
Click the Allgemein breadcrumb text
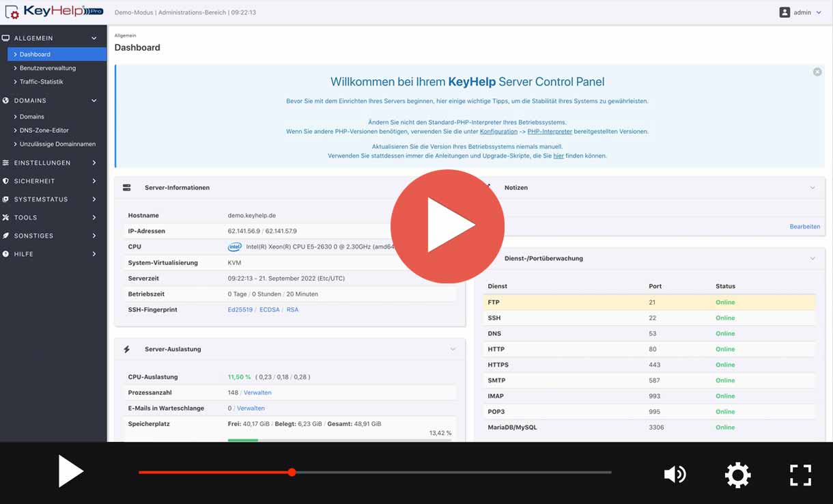click(125, 36)
